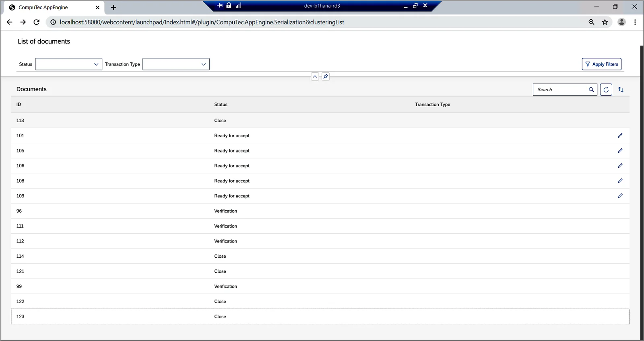This screenshot has width=644, height=341.
Task: Select row with ID 114
Action: [x=320, y=256]
